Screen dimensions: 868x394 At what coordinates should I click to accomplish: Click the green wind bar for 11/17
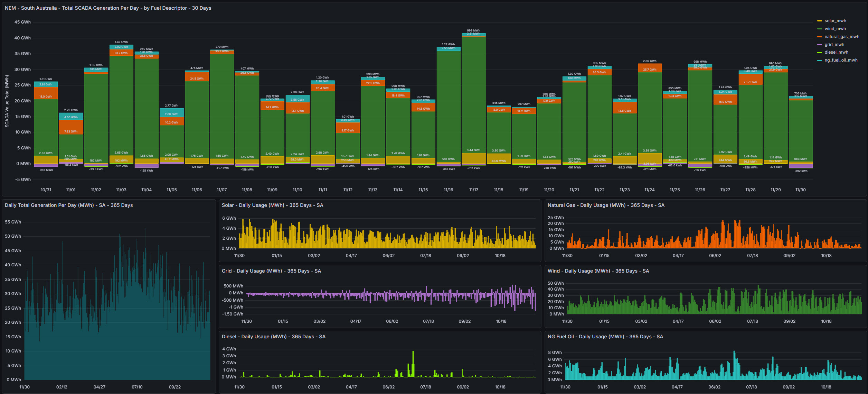pyautogui.click(x=473, y=93)
